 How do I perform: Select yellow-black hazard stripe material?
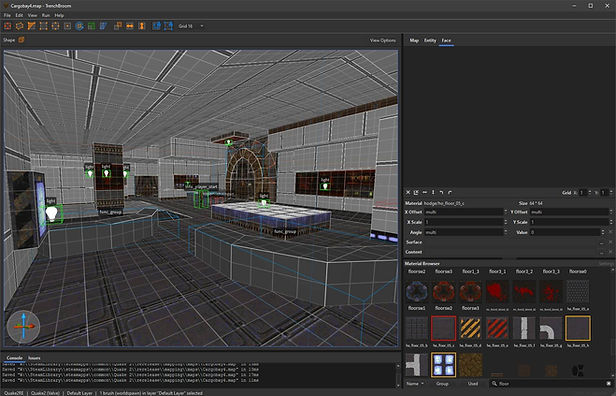(470, 328)
